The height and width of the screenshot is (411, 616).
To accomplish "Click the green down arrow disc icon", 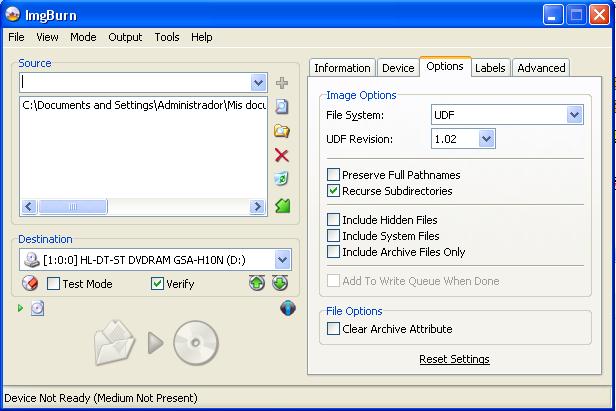I will pos(280,283).
